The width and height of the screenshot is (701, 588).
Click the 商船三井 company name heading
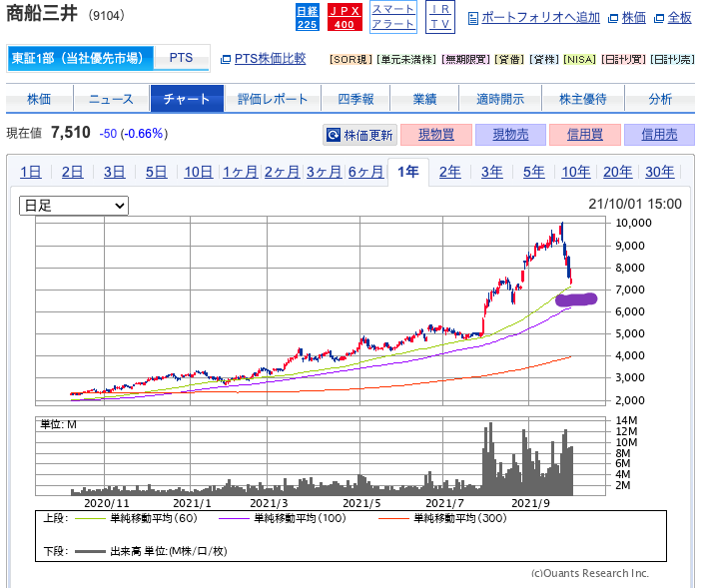click(42, 13)
